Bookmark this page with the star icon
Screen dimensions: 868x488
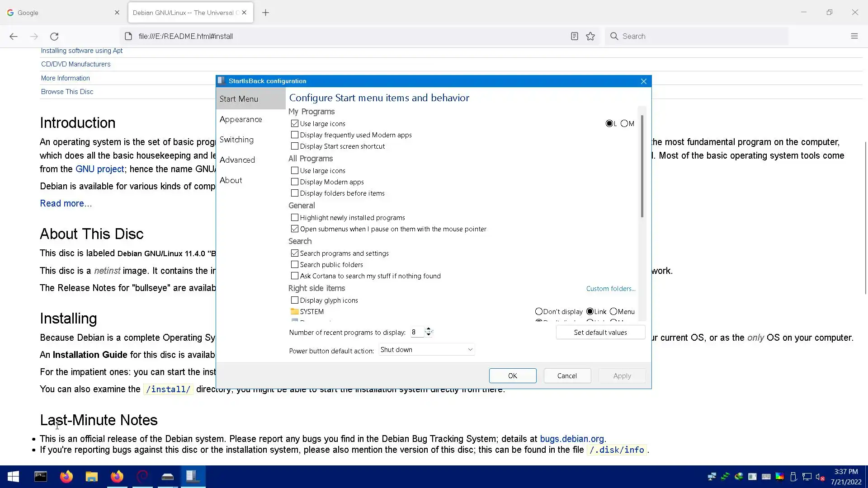click(590, 36)
